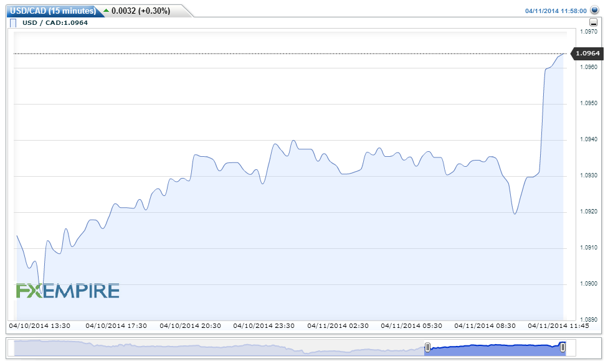Click the 1.0890 price axis label
This screenshot has width=608, height=364.
tap(589, 319)
